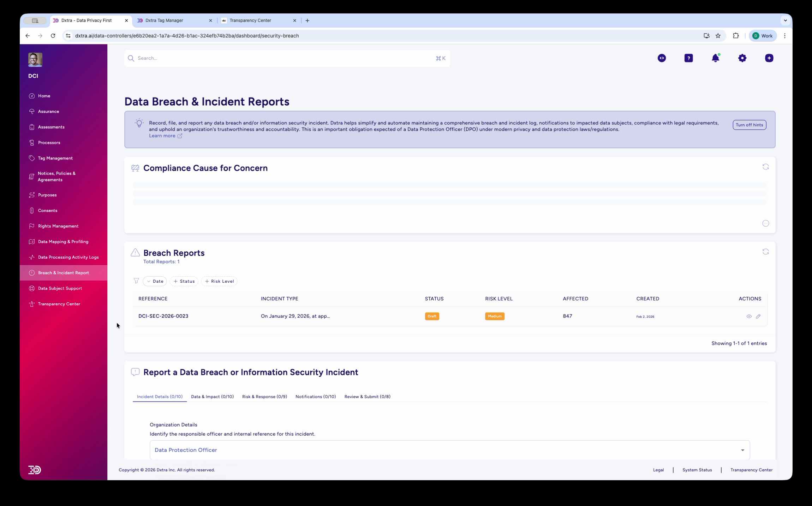Expand the Date filter dropdown
This screenshot has height=506, width=812.
pyautogui.click(x=154, y=281)
